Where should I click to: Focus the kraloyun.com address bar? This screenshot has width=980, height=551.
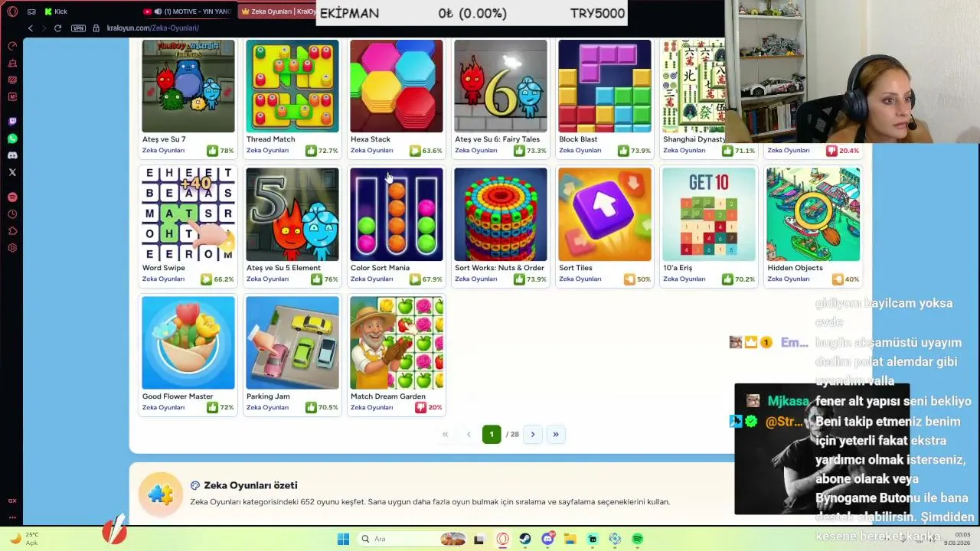pyautogui.click(x=153, y=28)
